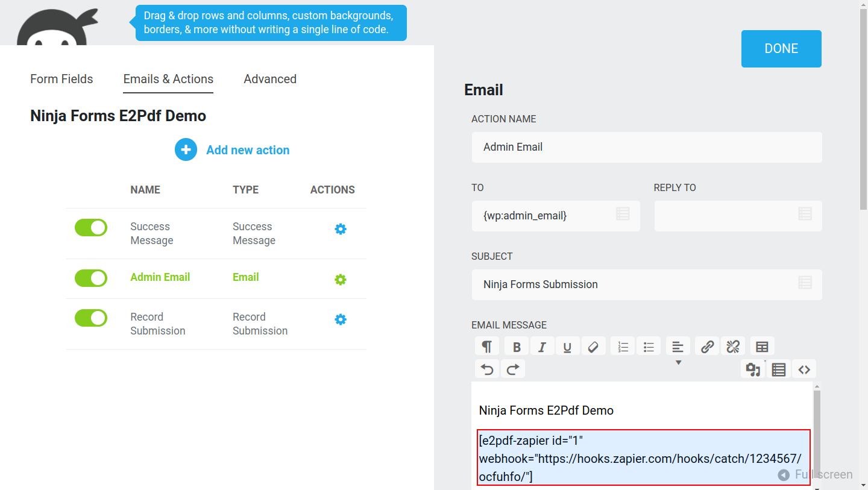Switch to the Form Fields tab
This screenshot has height=490, width=868.
tap(61, 79)
